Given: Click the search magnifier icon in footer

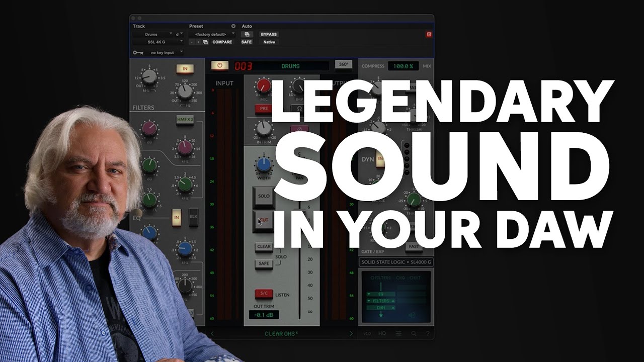Looking at the screenshot, I should 414,333.
